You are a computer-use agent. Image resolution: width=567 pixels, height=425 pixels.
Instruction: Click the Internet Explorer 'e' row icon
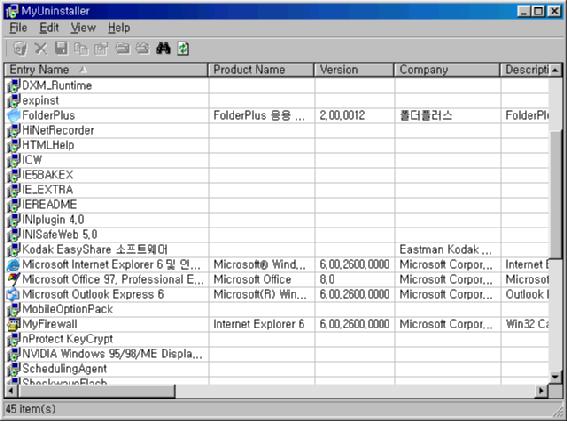(x=14, y=265)
